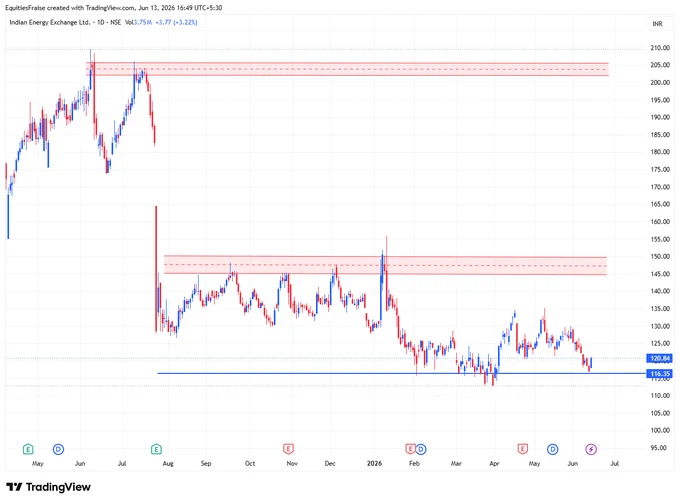Select the blue horizontal support line
The image size is (680, 503).
coord(402,373)
